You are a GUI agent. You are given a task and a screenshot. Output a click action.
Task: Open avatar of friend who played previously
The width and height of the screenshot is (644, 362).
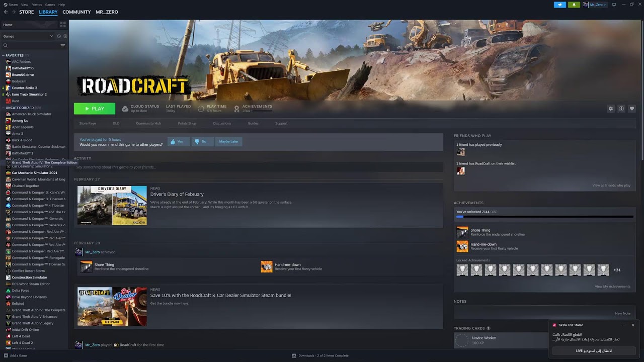click(x=460, y=152)
